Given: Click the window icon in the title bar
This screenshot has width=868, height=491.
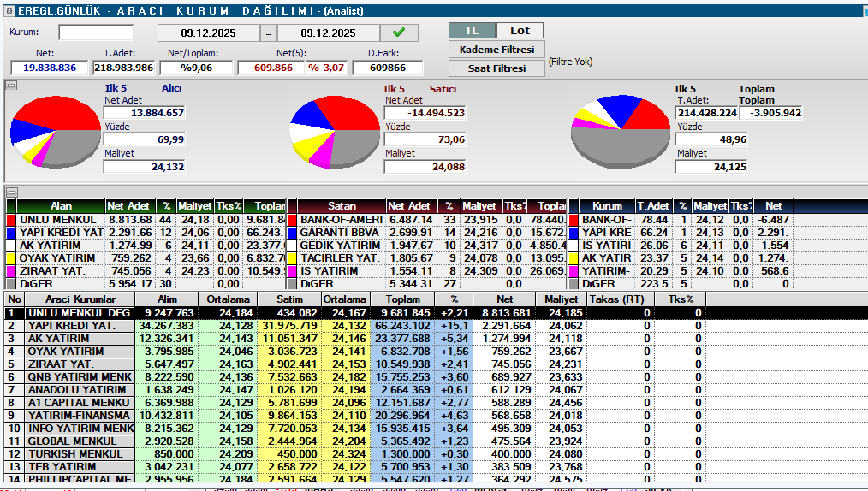Looking at the screenshot, I should click(9, 9).
